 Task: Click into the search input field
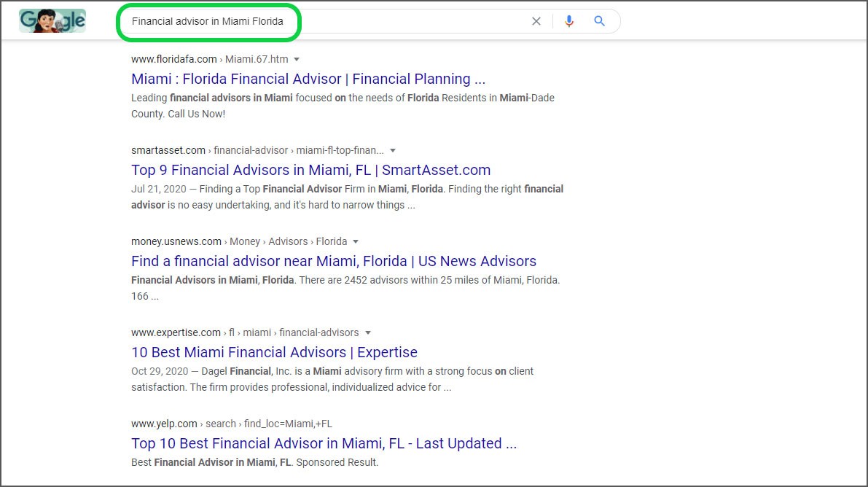(364, 21)
